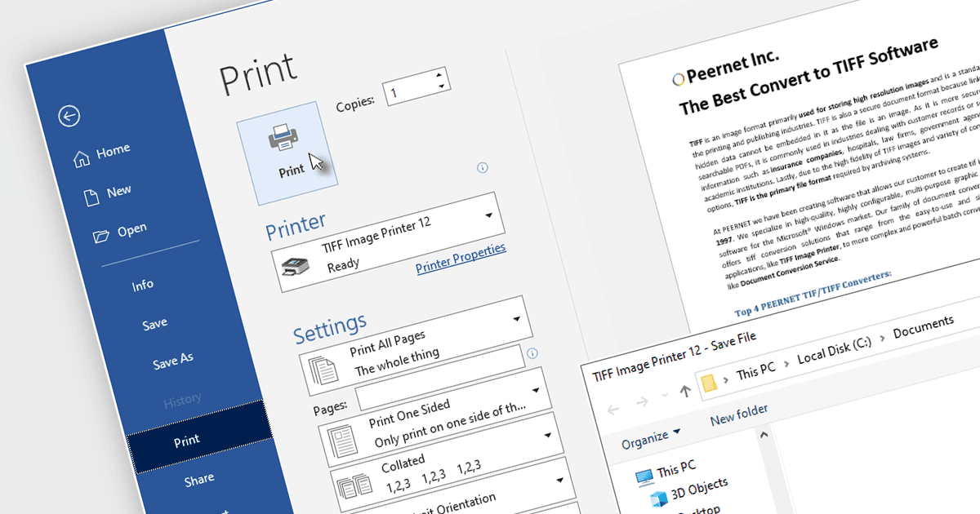The width and height of the screenshot is (980, 514).
Task: Click the Pages range input field
Action: [x=439, y=379]
